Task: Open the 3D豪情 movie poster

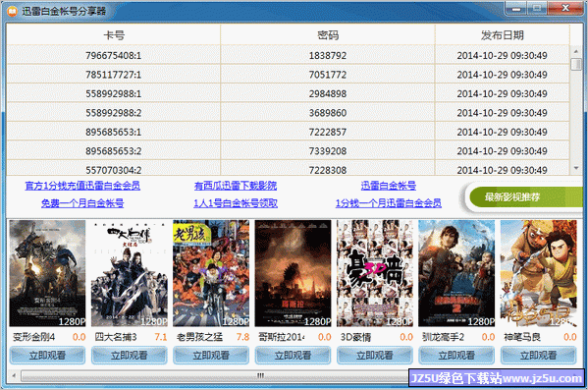Action: pyautogui.click(x=375, y=273)
